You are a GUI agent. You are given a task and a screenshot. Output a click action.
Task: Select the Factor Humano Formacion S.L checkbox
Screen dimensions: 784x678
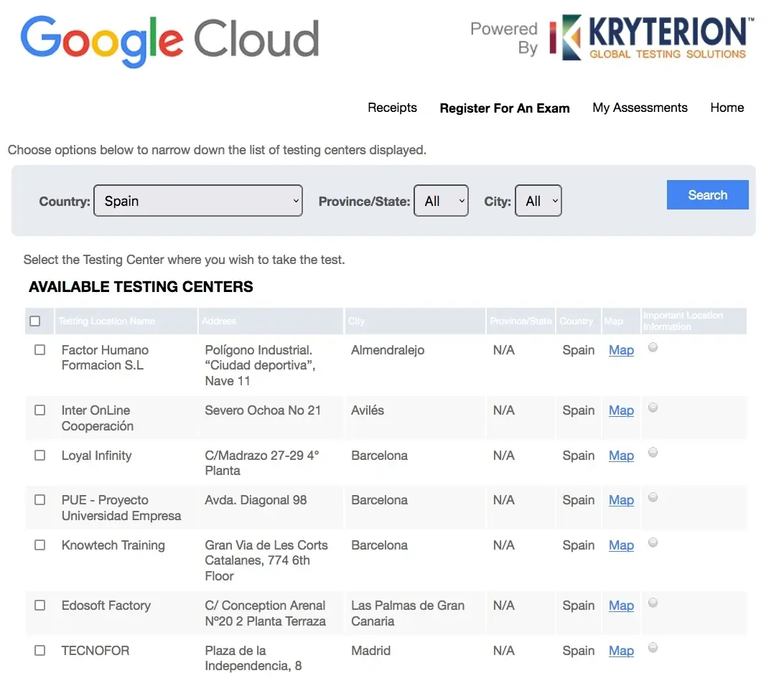39,350
